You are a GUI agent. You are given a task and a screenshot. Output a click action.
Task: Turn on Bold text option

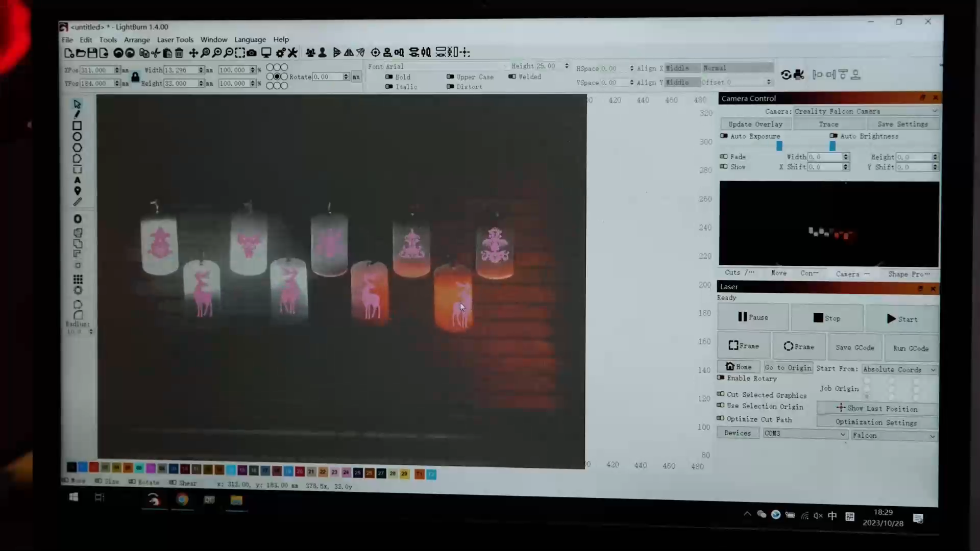389,77
